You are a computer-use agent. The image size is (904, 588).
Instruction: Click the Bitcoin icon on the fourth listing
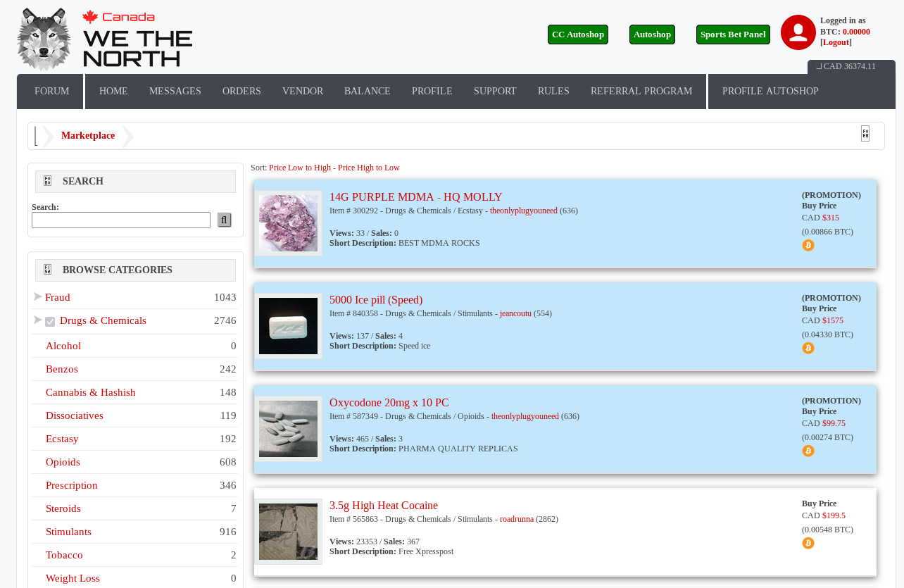808,543
